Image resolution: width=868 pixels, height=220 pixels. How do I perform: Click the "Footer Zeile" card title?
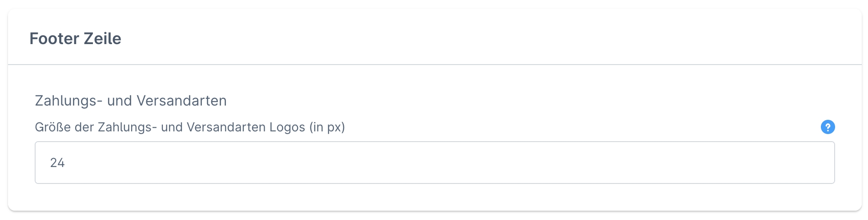tap(75, 39)
